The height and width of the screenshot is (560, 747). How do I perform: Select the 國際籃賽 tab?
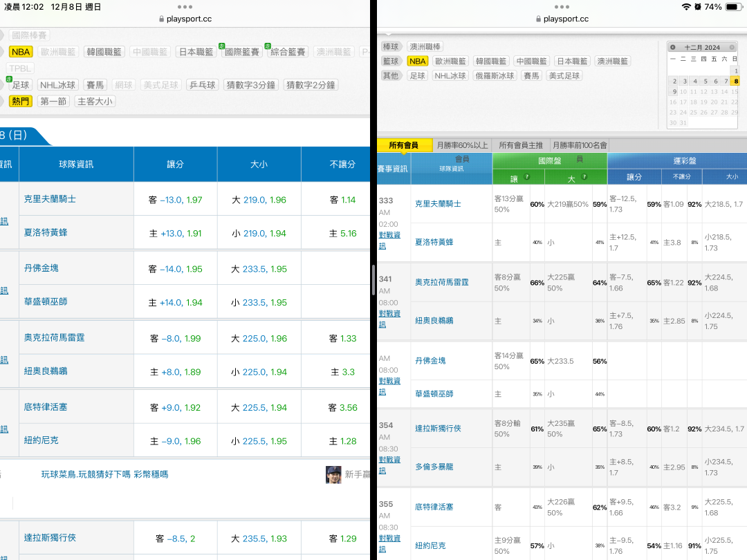(242, 52)
